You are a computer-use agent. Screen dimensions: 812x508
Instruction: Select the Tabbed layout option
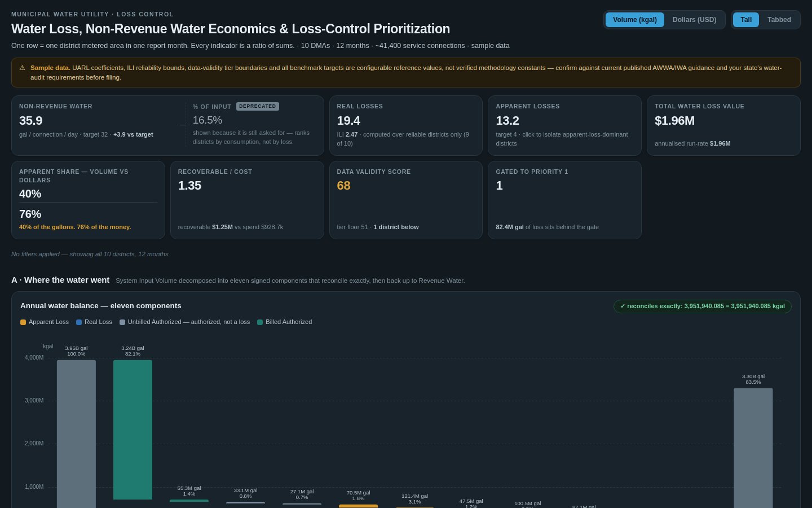pyautogui.click(x=779, y=20)
